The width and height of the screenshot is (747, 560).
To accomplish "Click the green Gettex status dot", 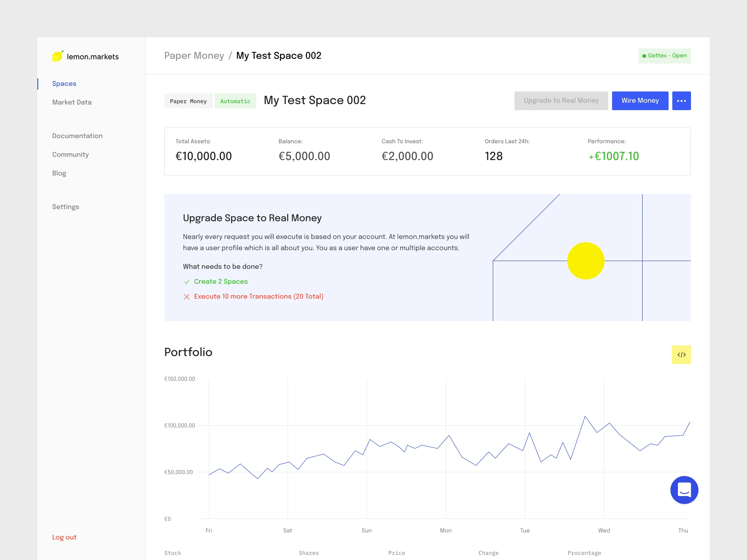I will [644, 56].
